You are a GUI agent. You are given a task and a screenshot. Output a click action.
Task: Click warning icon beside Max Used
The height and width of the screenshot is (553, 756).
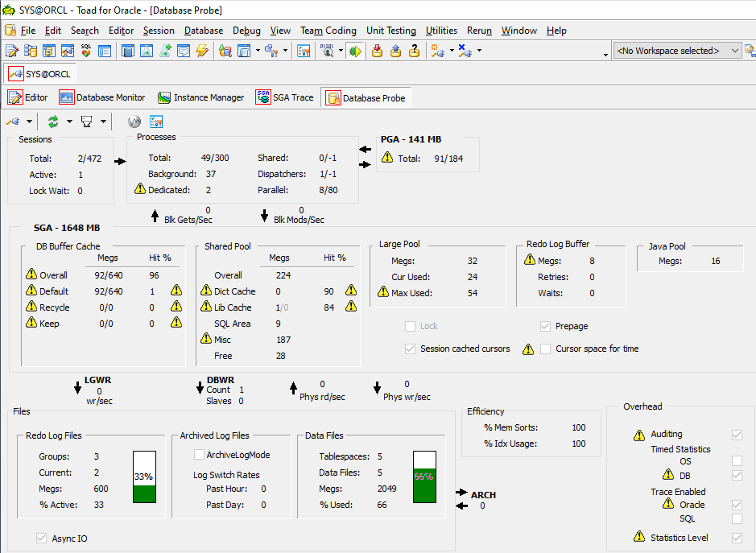[x=383, y=291]
